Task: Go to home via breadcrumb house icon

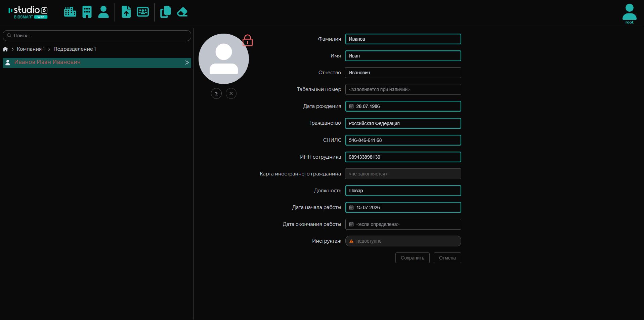Action: coord(5,49)
